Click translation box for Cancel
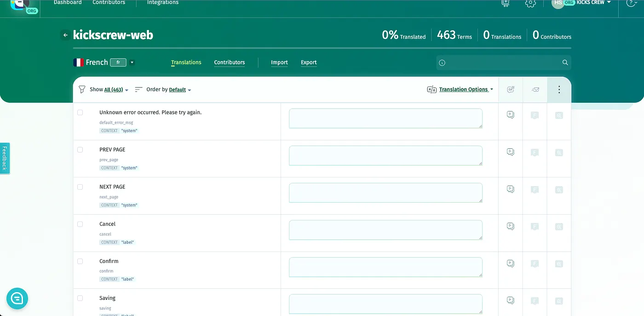 (x=385, y=230)
